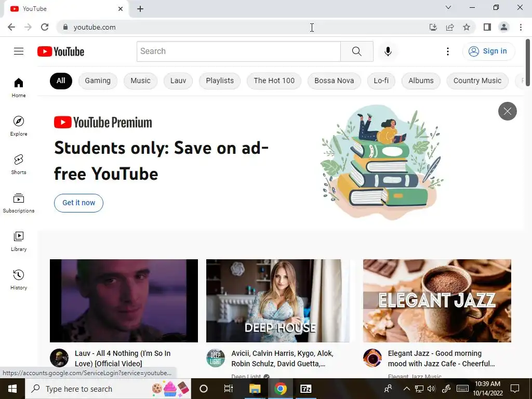
Task: Open Elegant Jazz - Good morning title
Action: tap(442, 358)
